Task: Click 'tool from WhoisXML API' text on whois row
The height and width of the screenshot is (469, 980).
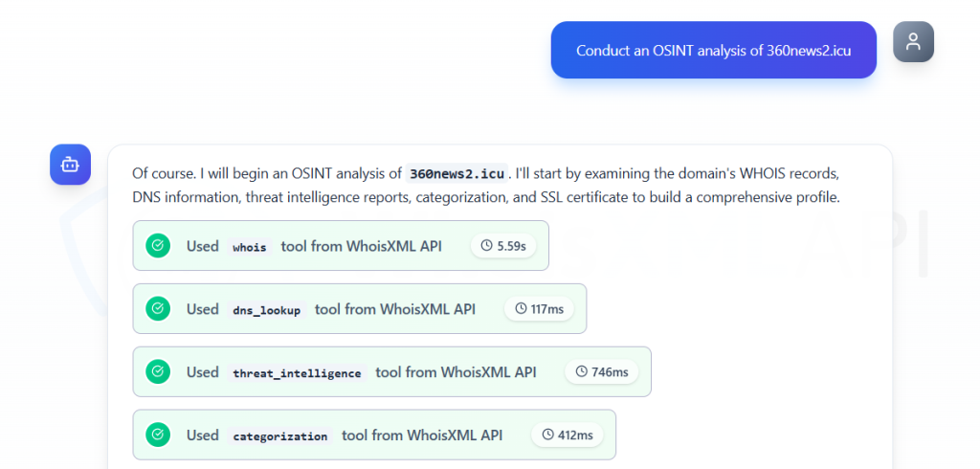Action: click(361, 246)
